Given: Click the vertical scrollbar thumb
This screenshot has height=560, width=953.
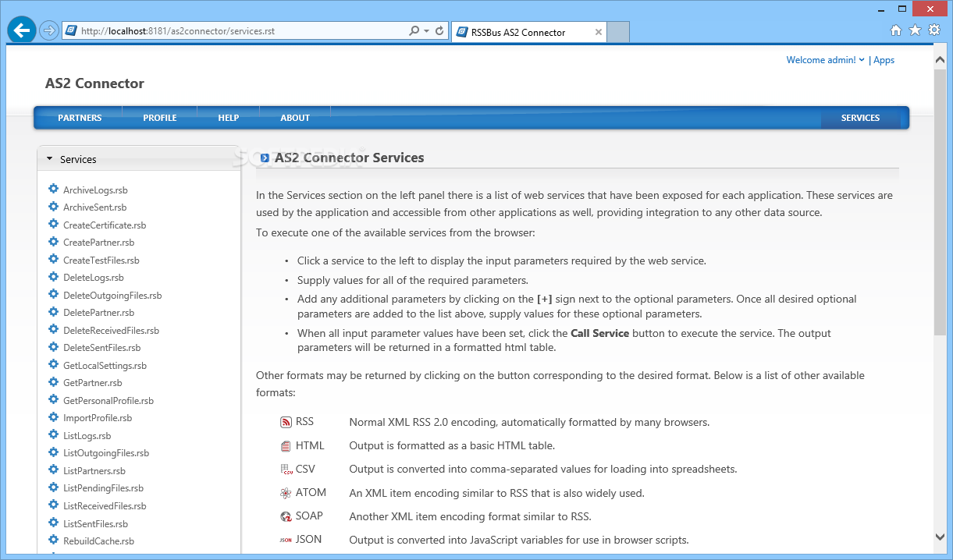Looking at the screenshot, I should [940, 203].
